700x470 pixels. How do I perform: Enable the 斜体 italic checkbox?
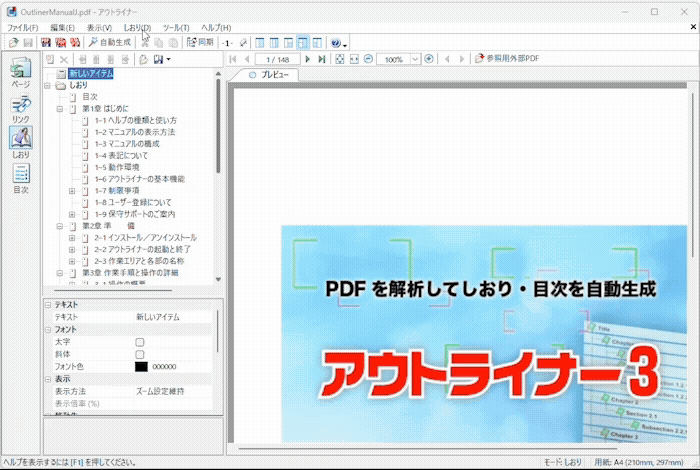tap(140, 354)
